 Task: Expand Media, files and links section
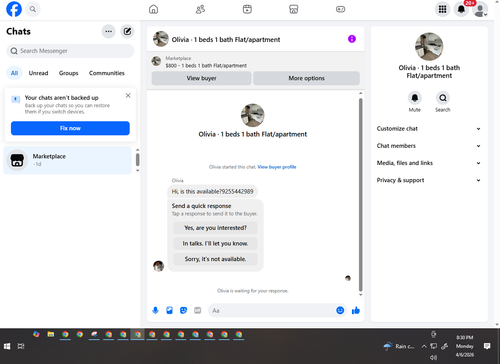point(429,163)
